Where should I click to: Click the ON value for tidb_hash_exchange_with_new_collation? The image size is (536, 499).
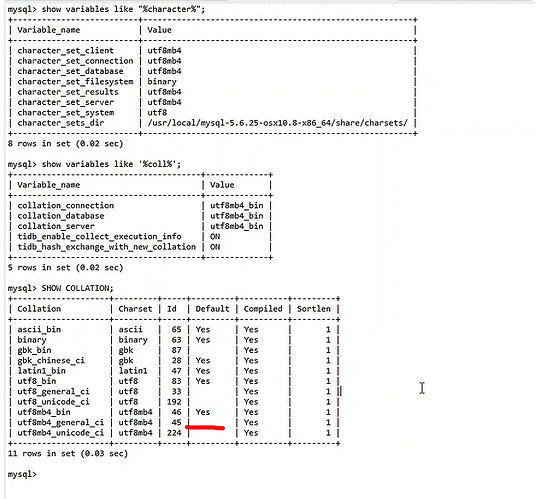point(215,247)
